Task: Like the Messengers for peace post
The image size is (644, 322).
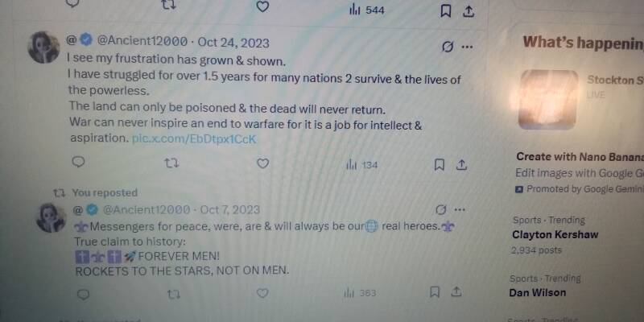Action: 262,293
